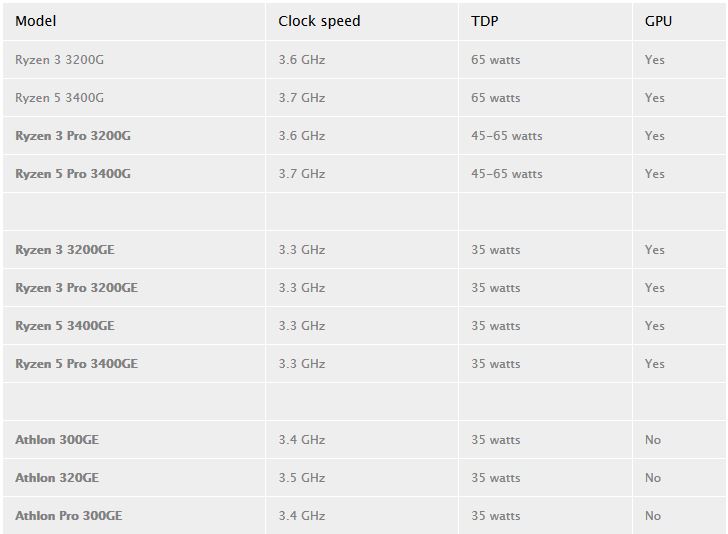
Task: Click the Ryzen 3 Pro 3200GE entry
Action: point(77,288)
